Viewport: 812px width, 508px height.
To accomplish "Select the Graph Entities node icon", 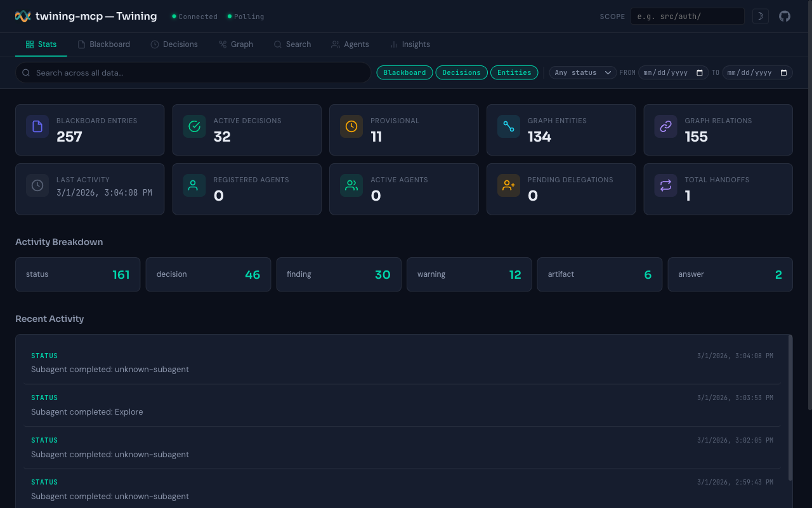I will click(x=508, y=126).
